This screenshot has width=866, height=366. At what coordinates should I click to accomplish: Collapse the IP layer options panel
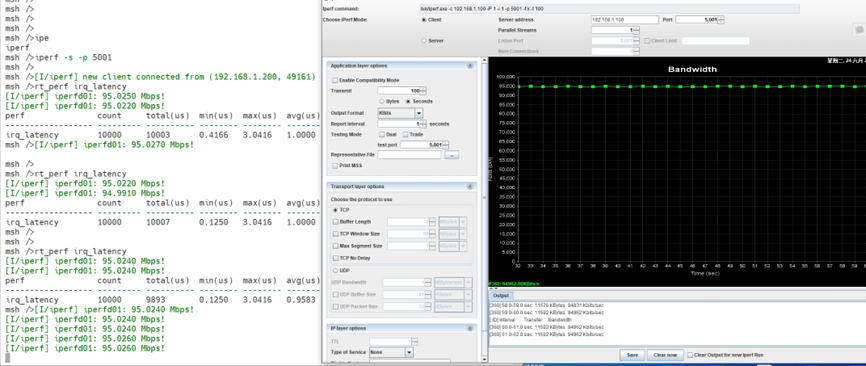[470, 328]
